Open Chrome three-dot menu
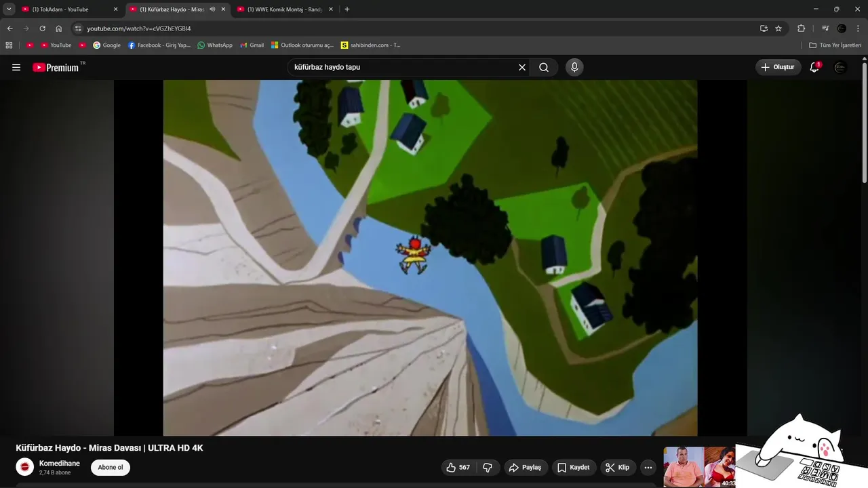This screenshot has height=488, width=868. pyautogui.click(x=858, y=28)
